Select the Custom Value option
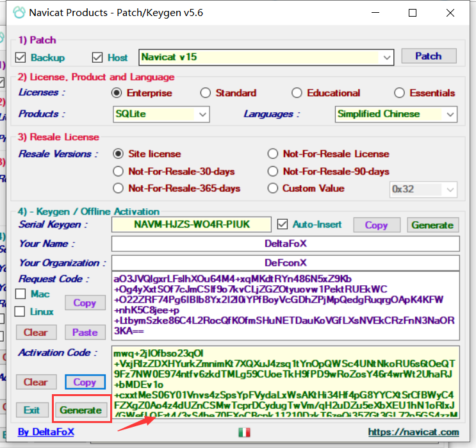This screenshot has height=448, width=476. click(273, 188)
